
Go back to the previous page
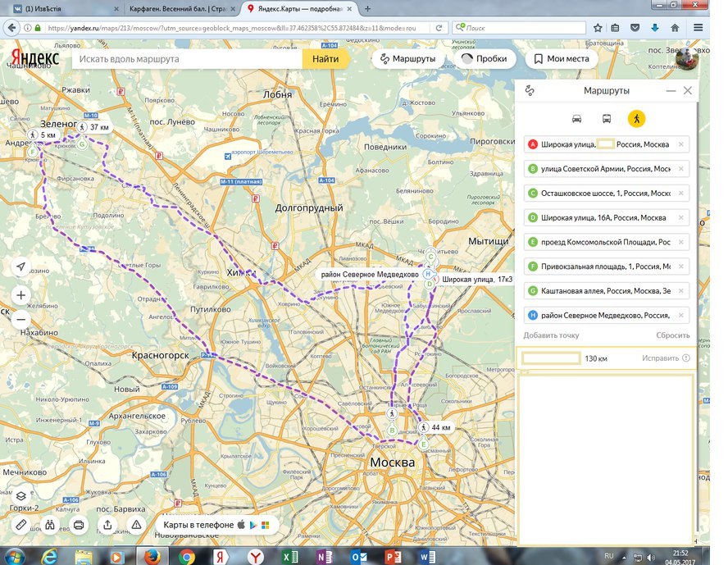tap(11, 28)
